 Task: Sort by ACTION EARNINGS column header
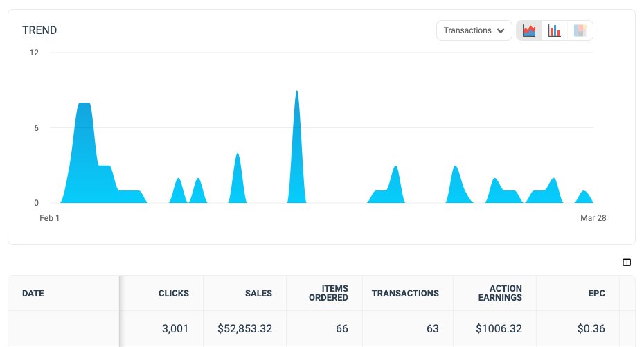pyautogui.click(x=500, y=293)
